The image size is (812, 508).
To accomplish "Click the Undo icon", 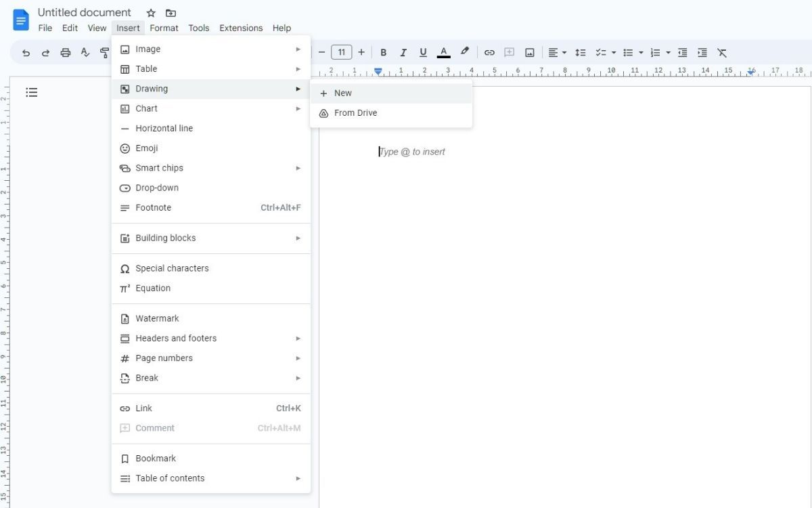I will tap(26, 52).
